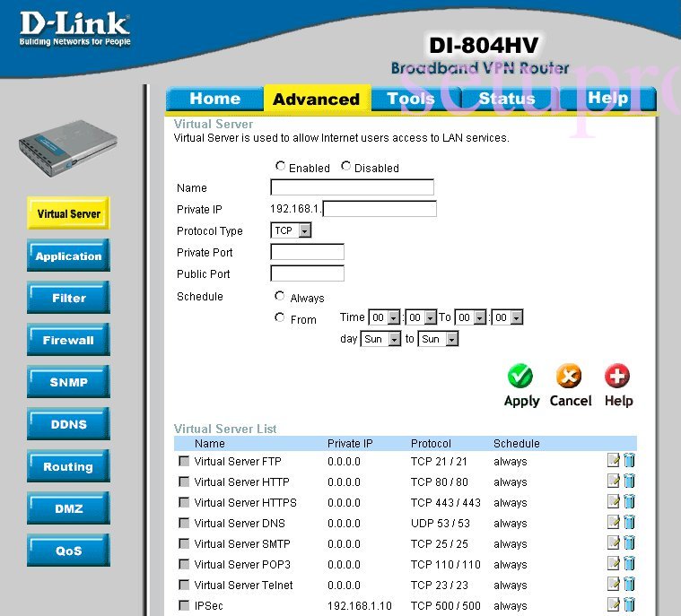This screenshot has width=681, height=616.
Task: Delete the Virtual Server HTTPS entry
Action: point(629,501)
